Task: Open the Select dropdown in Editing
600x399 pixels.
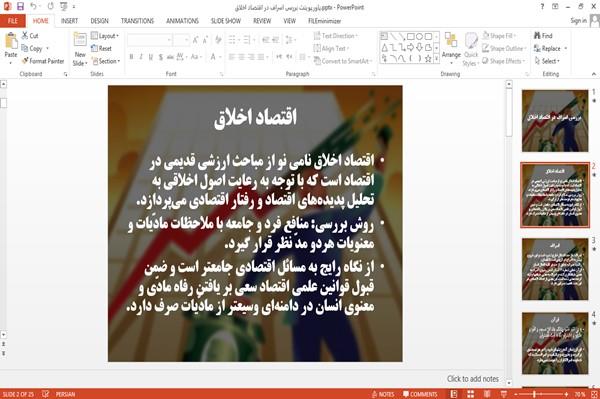Action: [x=547, y=61]
